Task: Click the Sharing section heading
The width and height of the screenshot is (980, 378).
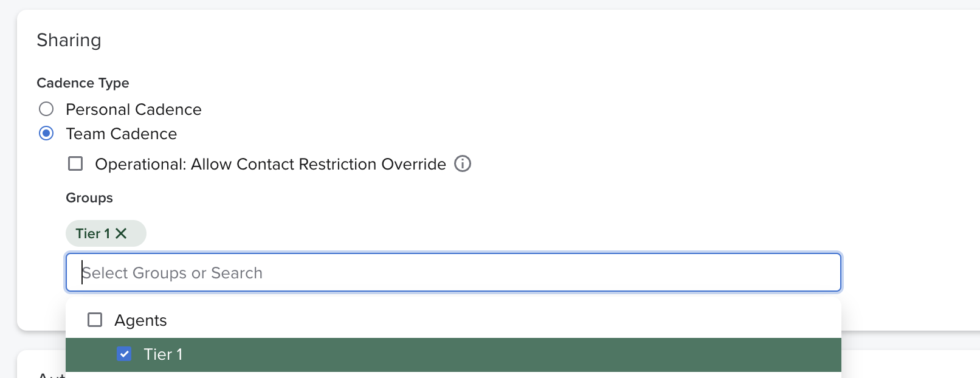Action: click(69, 40)
